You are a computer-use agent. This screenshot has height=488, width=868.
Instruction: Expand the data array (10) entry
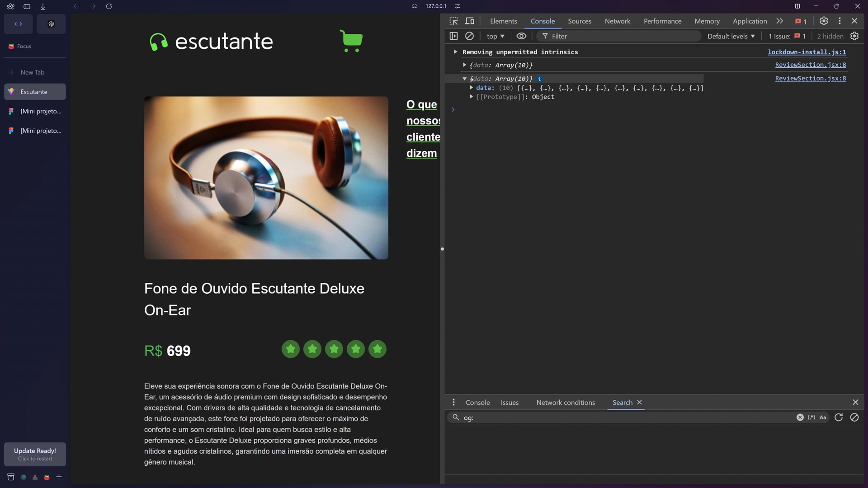tap(472, 88)
